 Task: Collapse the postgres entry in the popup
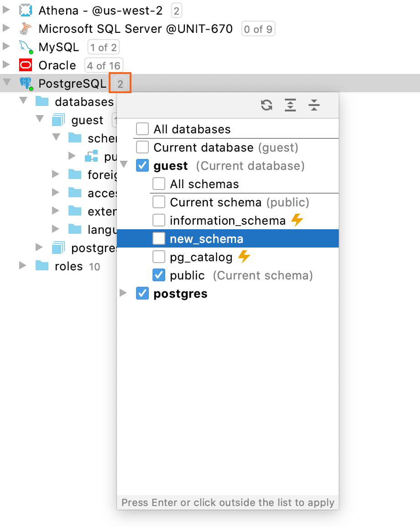(123, 293)
